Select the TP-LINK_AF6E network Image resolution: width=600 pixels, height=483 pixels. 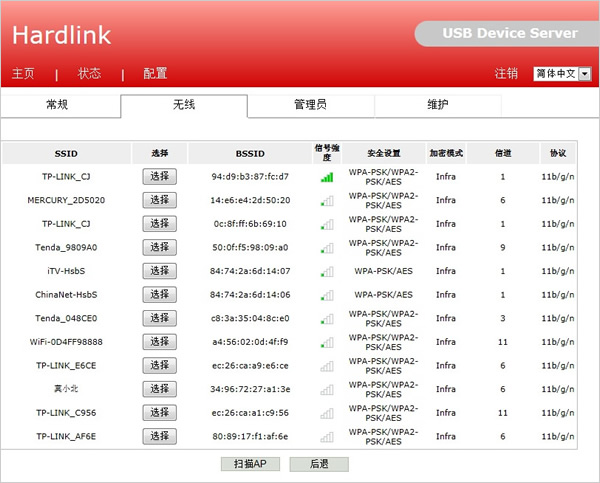(160, 436)
